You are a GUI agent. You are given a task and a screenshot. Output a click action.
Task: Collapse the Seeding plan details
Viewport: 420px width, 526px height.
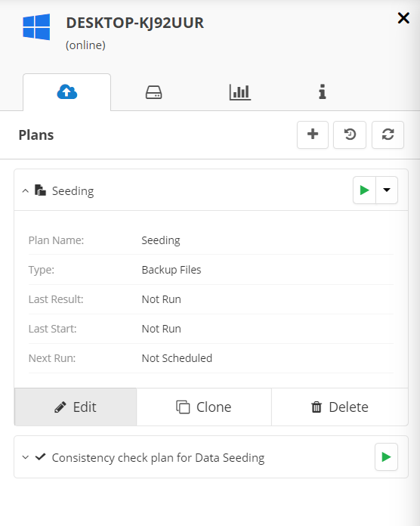(25, 191)
